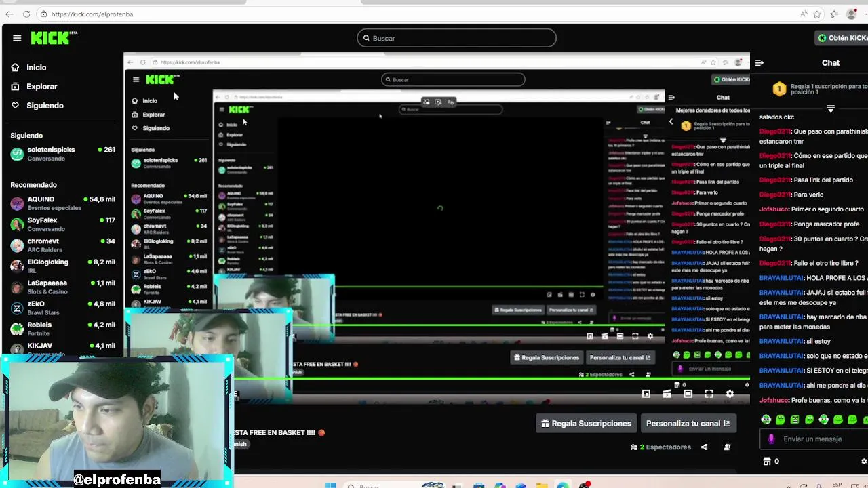868x488 pixels.
Task: Click the gold number 1 leaderboard badge
Action: (779, 89)
